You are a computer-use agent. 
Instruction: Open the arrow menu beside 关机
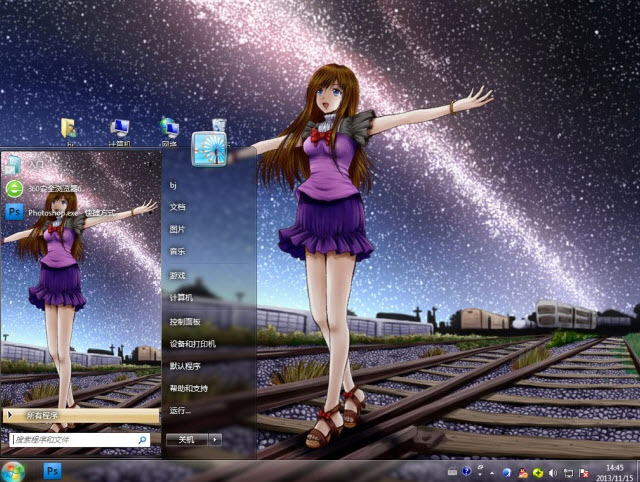click(215, 439)
